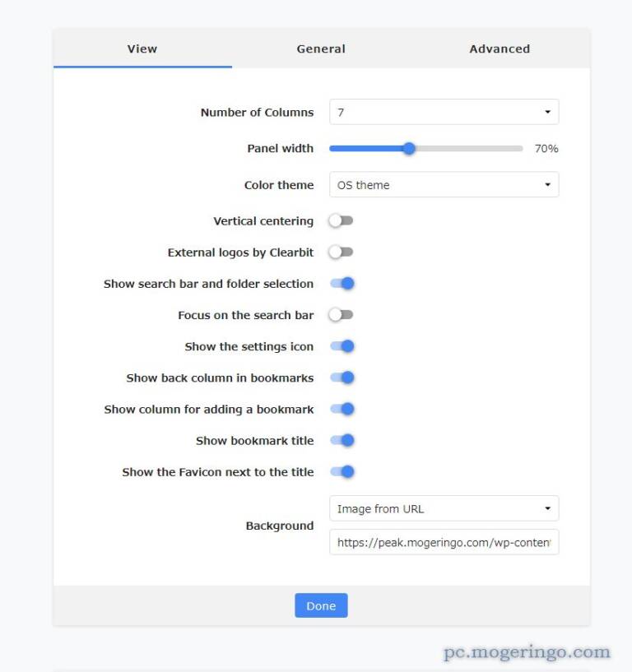Turn off Show back column in bookmarks
Viewport: 632px width, 672px height.
point(342,378)
